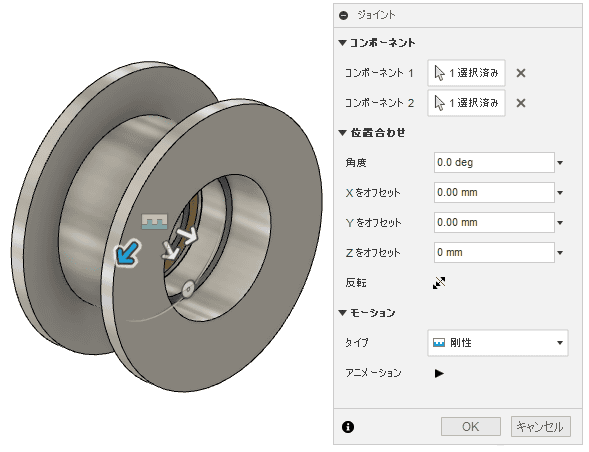Collapse the モーション section

342,313
